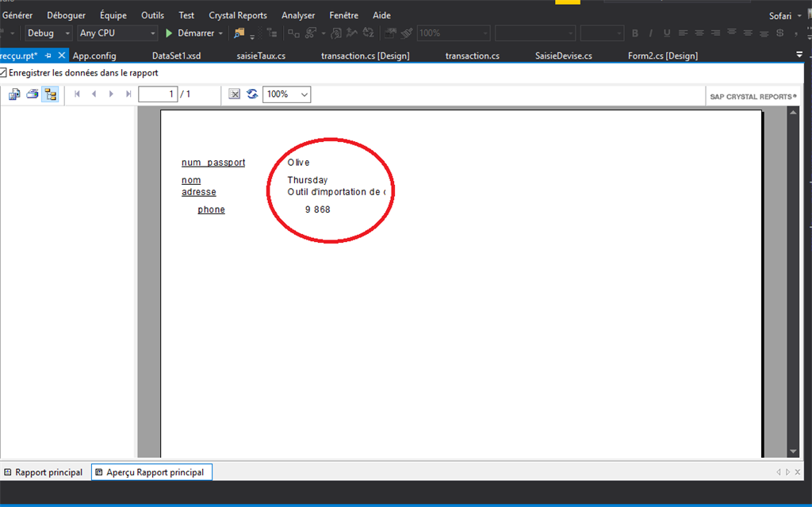Close the reçu.rpt tab
This screenshot has height=507, width=812.
point(62,55)
